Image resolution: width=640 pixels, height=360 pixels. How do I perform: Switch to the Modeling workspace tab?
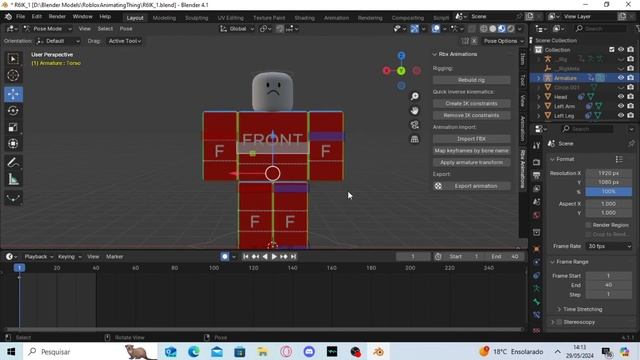tap(164, 18)
